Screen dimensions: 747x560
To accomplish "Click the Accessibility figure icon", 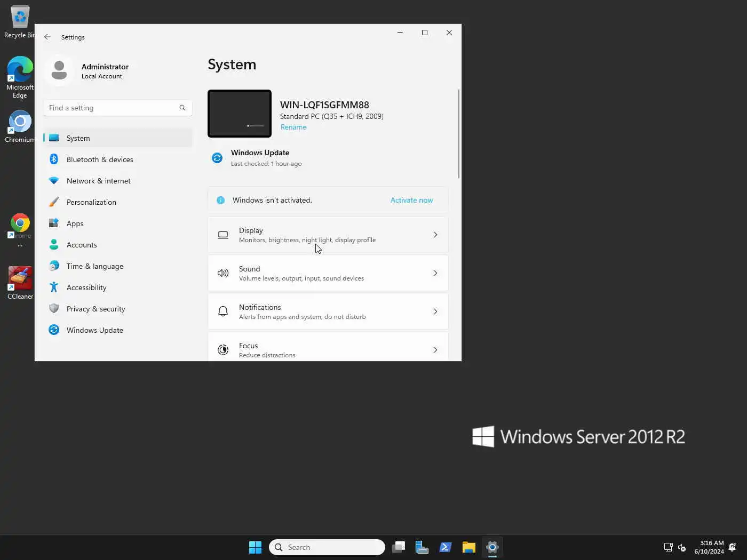I will click(54, 287).
